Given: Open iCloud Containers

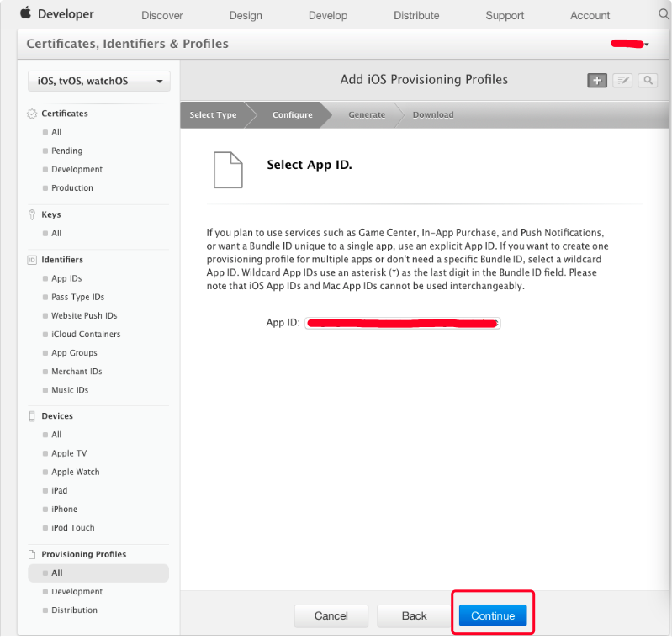Looking at the screenshot, I should (86, 335).
